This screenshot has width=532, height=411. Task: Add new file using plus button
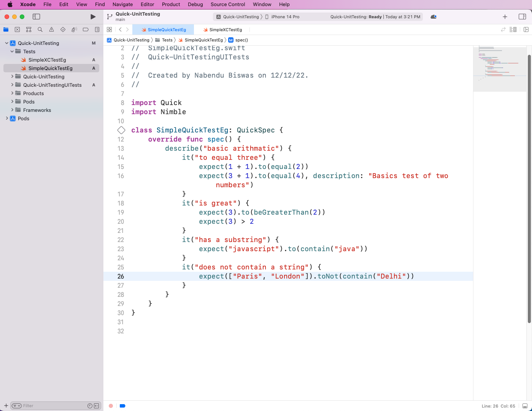(x=6, y=406)
